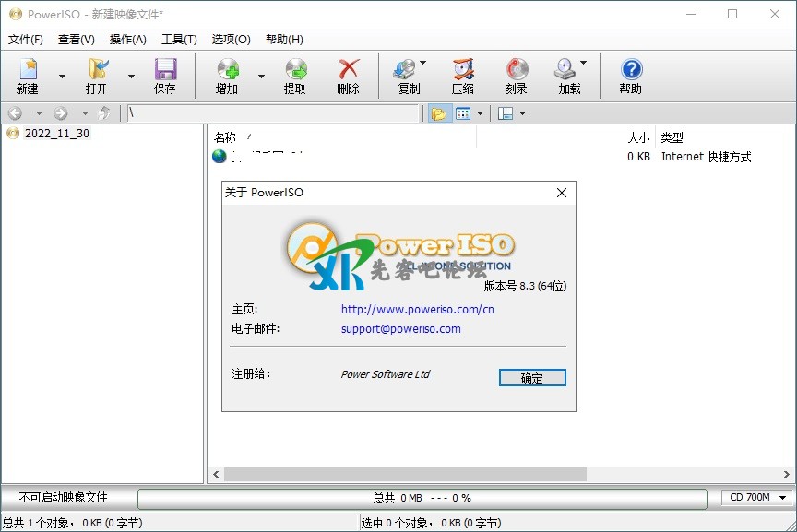Image resolution: width=797 pixels, height=532 pixels.
Task: Click the 压缩 (Compress) toolbar icon
Action: [x=463, y=70]
